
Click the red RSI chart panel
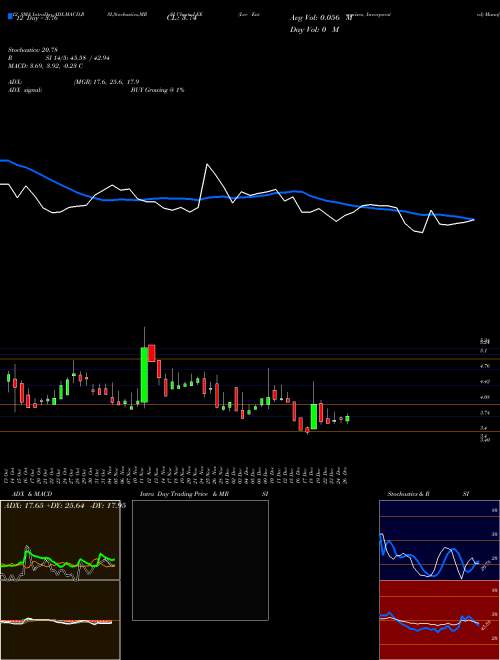pos(439,620)
